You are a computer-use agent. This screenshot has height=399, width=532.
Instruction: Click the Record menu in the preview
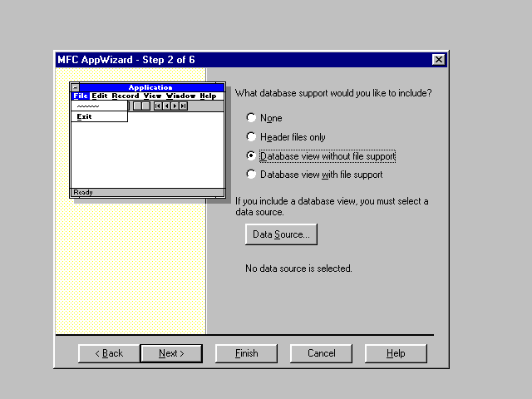click(126, 96)
